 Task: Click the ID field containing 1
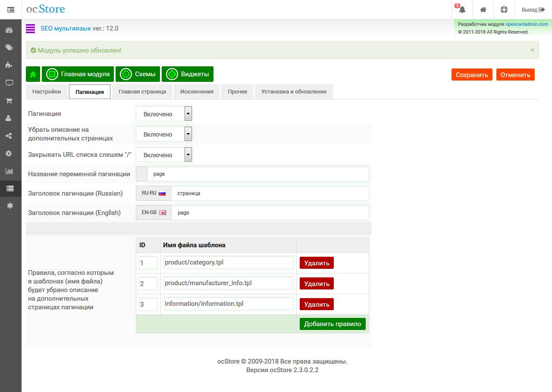click(148, 263)
